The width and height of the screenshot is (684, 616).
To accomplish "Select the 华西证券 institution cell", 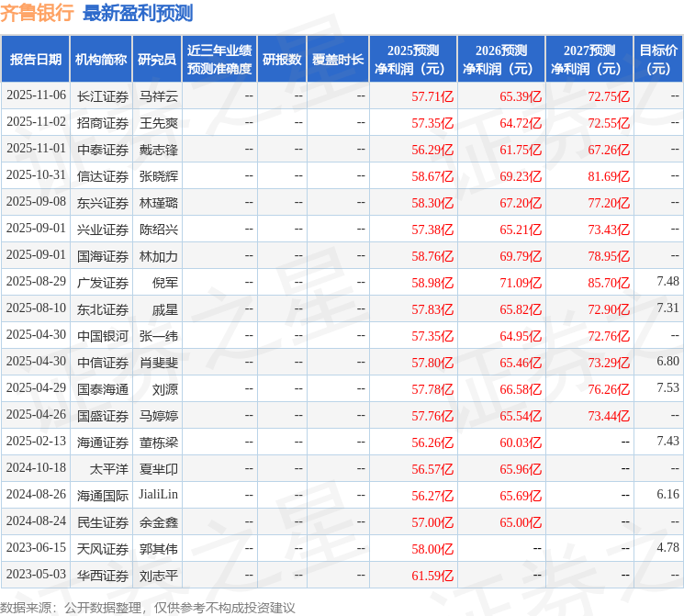I will click(x=103, y=576).
